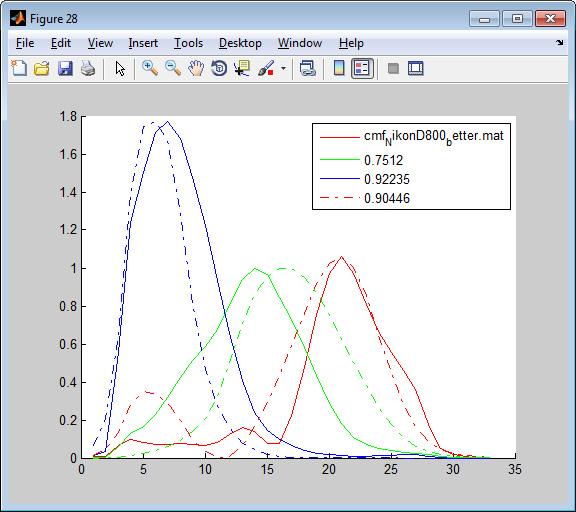Click the legend entry 0.7512
Viewport: 576px width, 512px height.
coord(384,160)
